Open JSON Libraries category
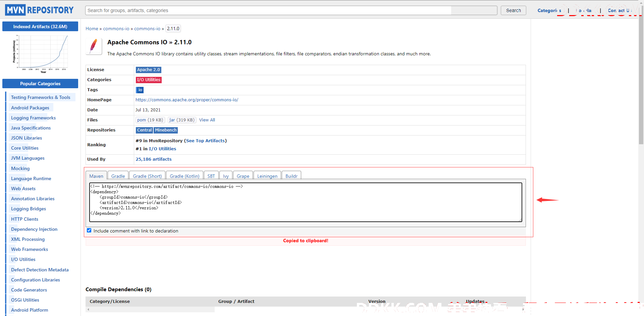This screenshot has height=316, width=644. click(26, 138)
